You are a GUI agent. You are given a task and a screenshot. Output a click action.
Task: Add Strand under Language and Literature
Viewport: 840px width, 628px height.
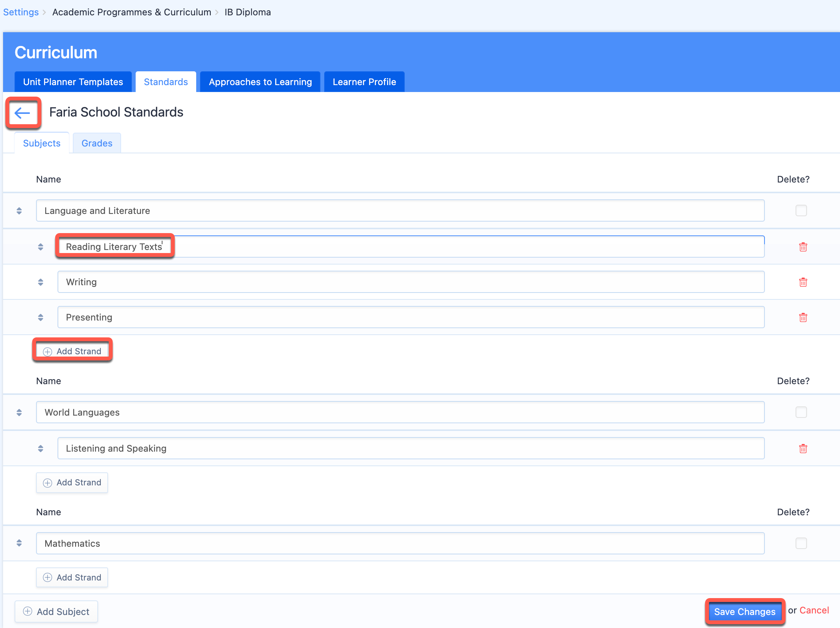point(72,351)
